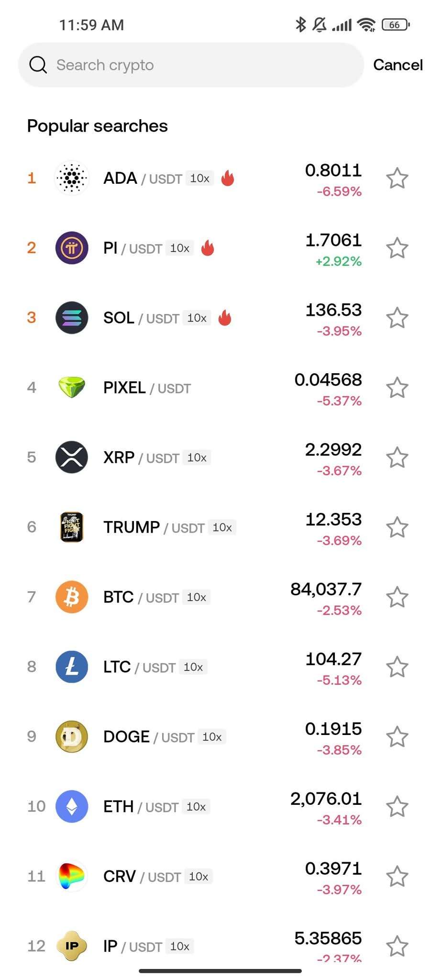
Task: Tap the Solana coin logo
Action: click(x=72, y=318)
